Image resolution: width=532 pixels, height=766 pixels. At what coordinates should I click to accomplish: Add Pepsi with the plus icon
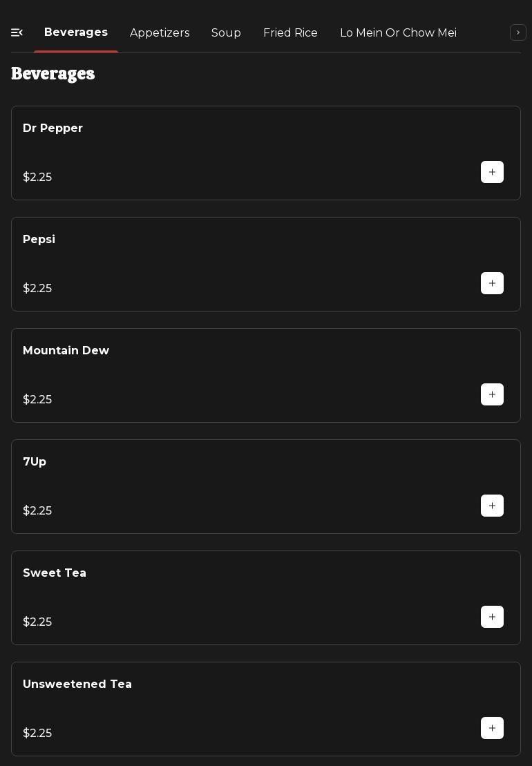[x=492, y=283]
